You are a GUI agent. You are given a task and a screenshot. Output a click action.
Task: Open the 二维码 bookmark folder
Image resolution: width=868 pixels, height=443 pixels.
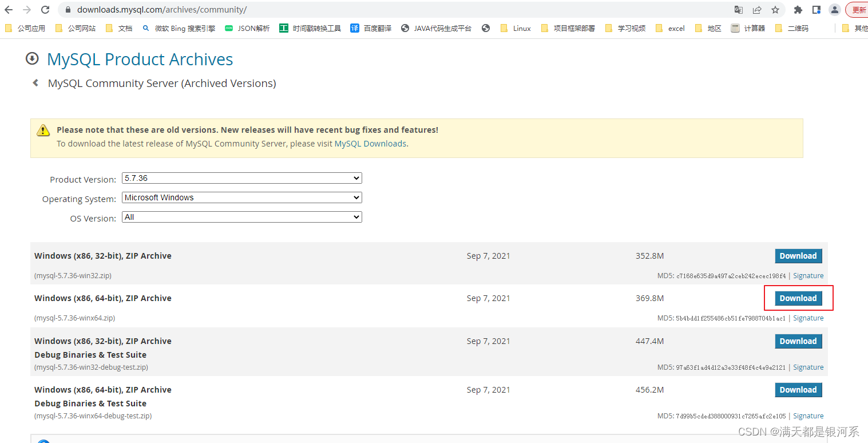tap(792, 28)
